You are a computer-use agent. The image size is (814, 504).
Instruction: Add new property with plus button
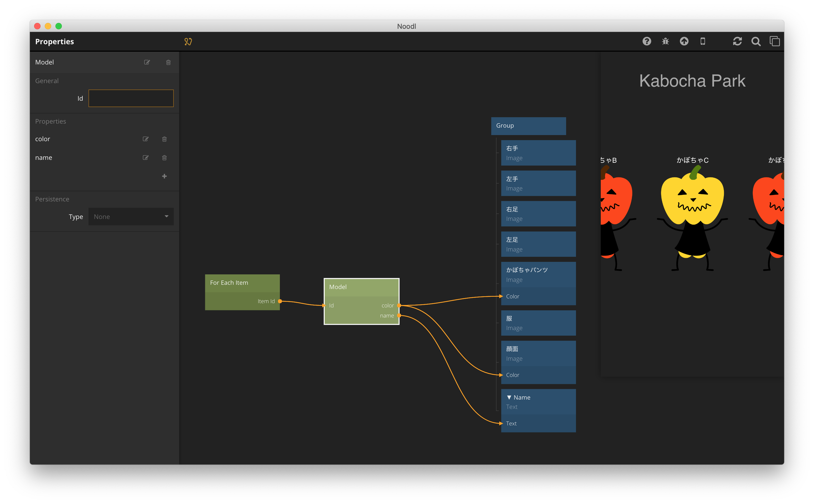click(164, 176)
